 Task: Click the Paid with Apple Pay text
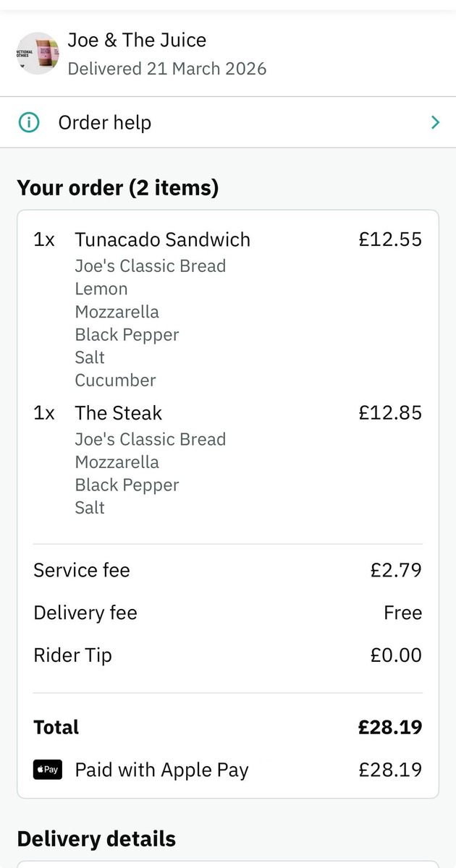pyautogui.click(x=161, y=770)
